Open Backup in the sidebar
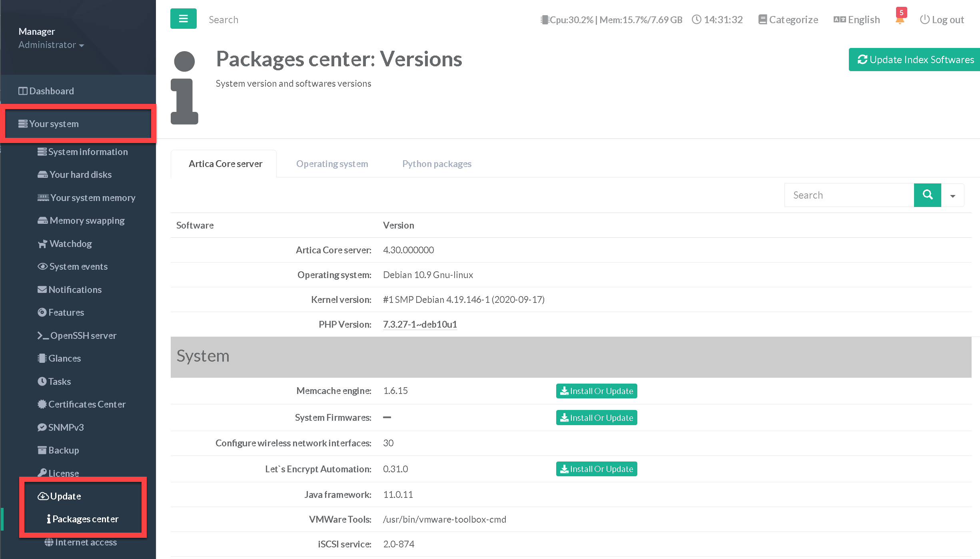The width and height of the screenshot is (980, 559). 64,450
